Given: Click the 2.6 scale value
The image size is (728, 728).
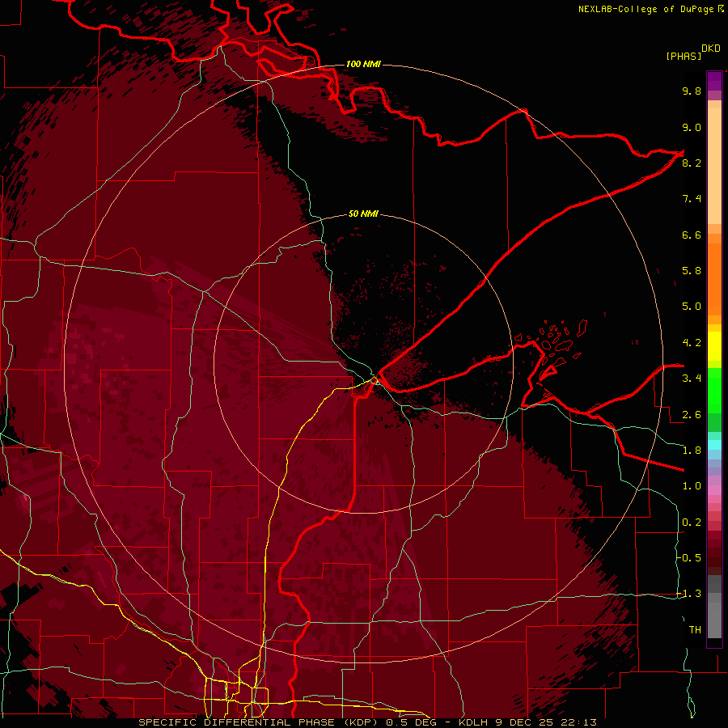Looking at the screenshot, I should pos(692,414).
